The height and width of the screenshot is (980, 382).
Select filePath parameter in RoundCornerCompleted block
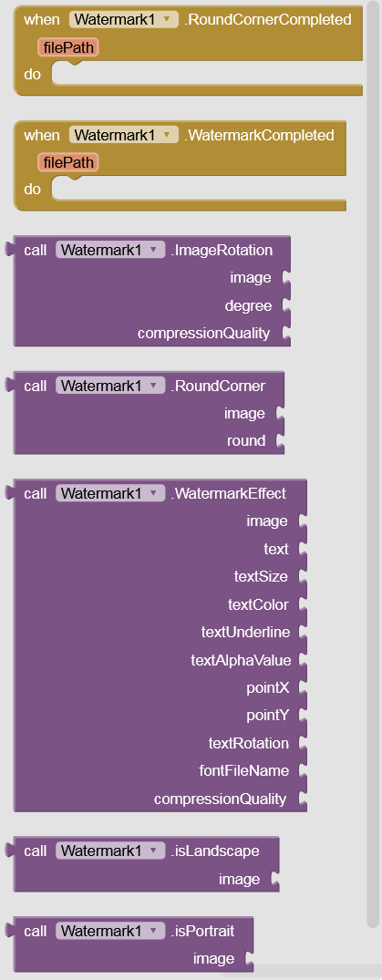(x=68, y=47)
